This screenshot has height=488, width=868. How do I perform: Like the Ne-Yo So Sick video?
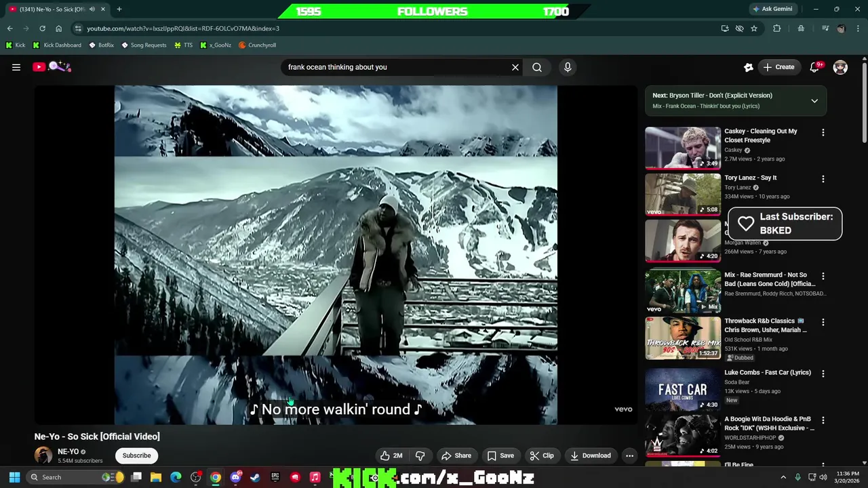click(391, 455)
